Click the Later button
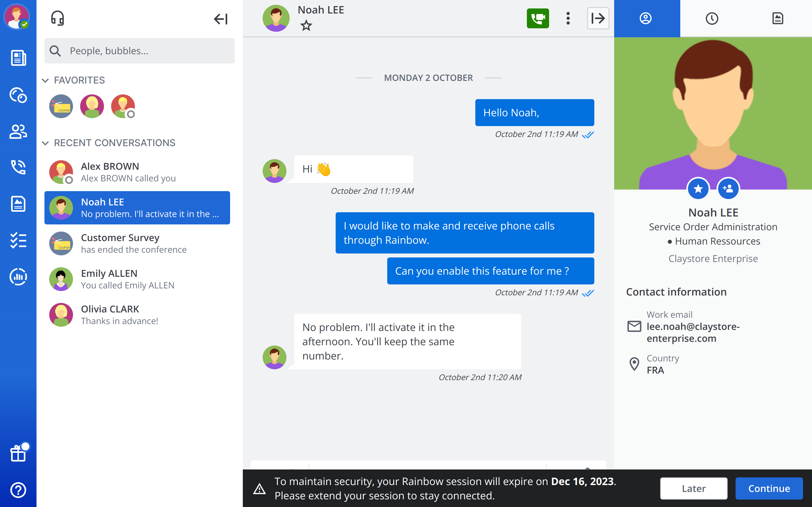 694,488
